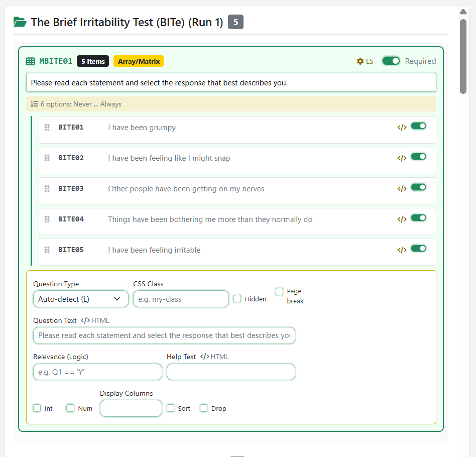Focus the Relevance (Logic) input
The image size is (476, 457).
(98, 372)
